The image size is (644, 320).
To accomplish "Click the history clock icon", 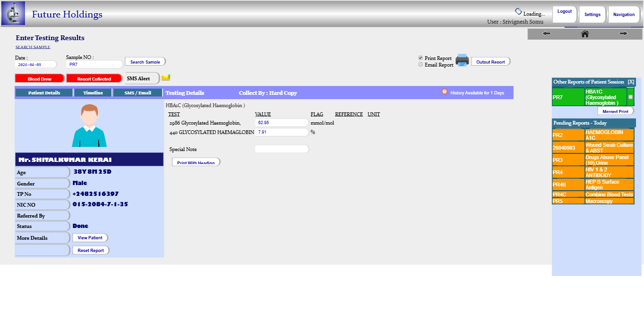I will [444, 92].
